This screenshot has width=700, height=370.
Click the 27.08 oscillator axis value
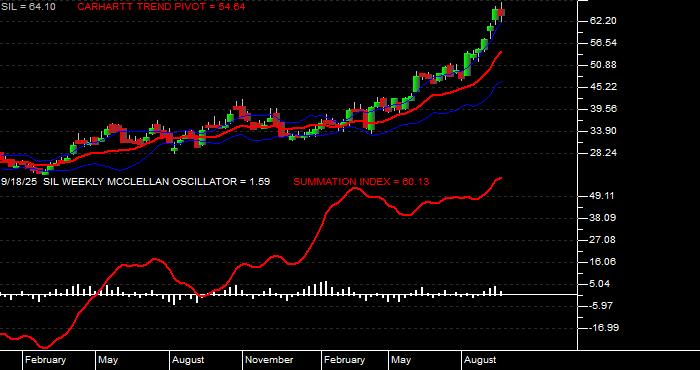click(x=602, y=240)
